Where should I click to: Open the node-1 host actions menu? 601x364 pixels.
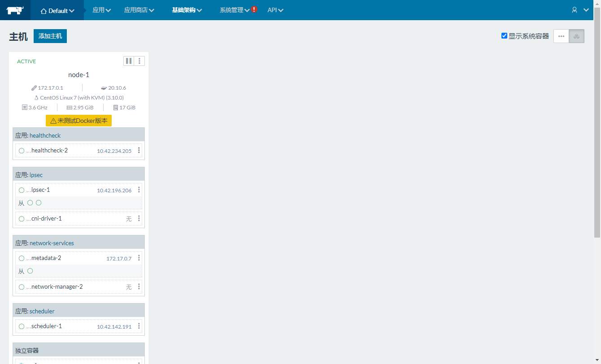[x=139, y=61]
